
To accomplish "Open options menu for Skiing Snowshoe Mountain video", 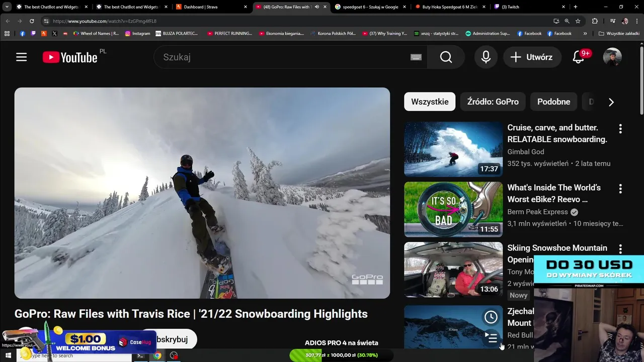I will click(x=620, y=249).
